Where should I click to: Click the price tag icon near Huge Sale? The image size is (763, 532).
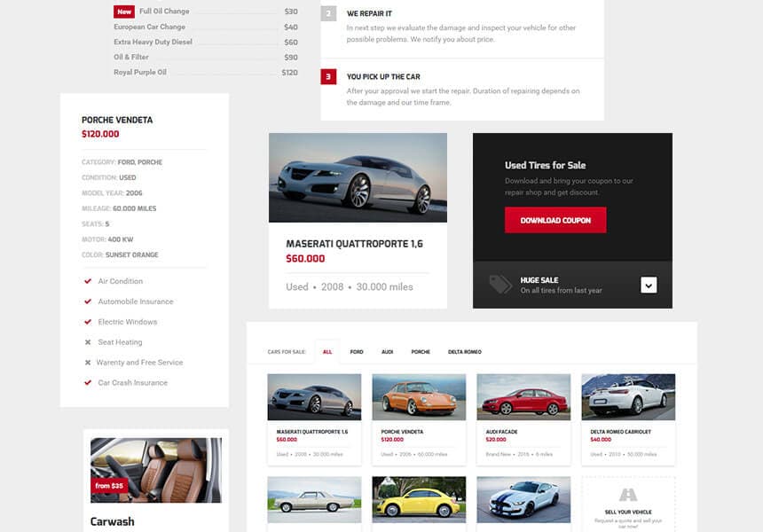pyautogui.click(x=500, y=284)
